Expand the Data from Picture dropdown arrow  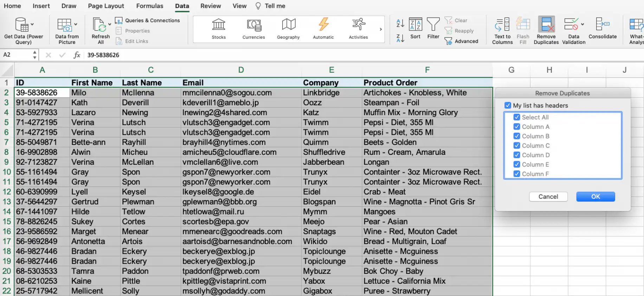pos(76,25)
